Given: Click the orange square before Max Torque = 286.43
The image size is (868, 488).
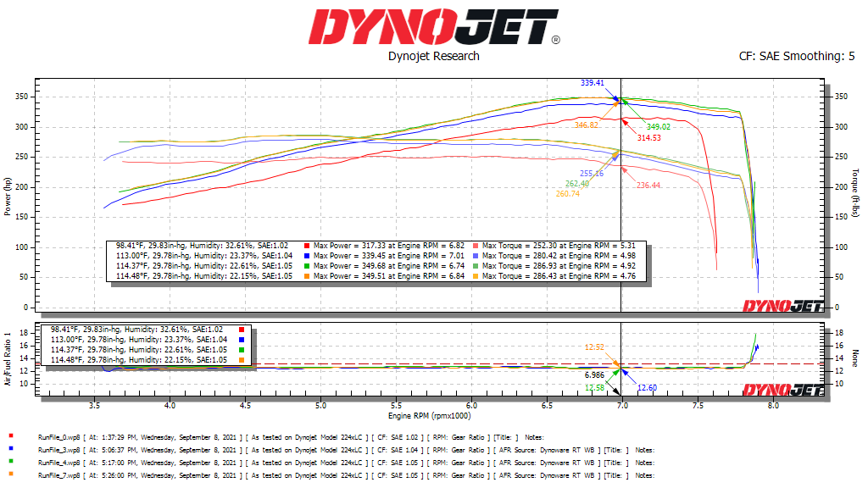Looking at the screenshot, I should tap(476, 275).
